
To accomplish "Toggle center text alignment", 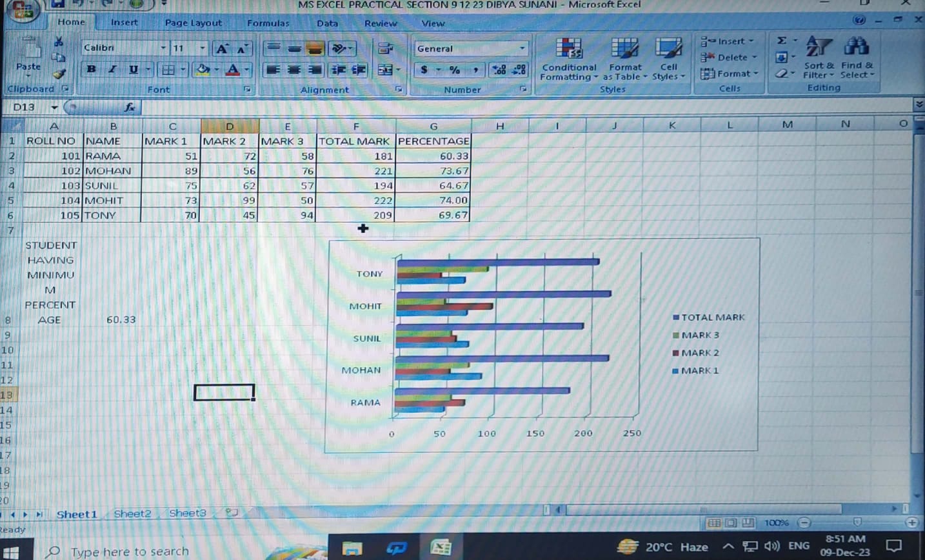I will [x=294, y=70].
